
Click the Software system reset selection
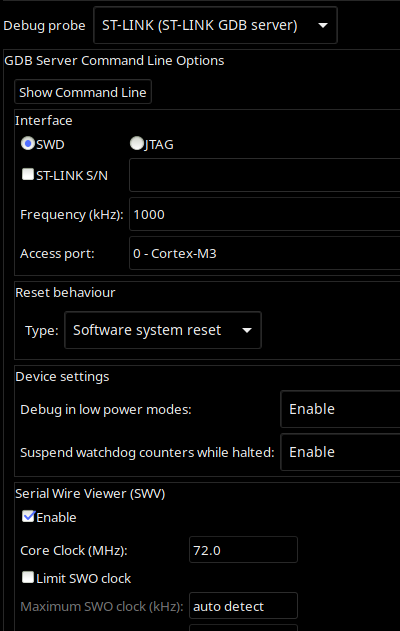click(147, 330)
